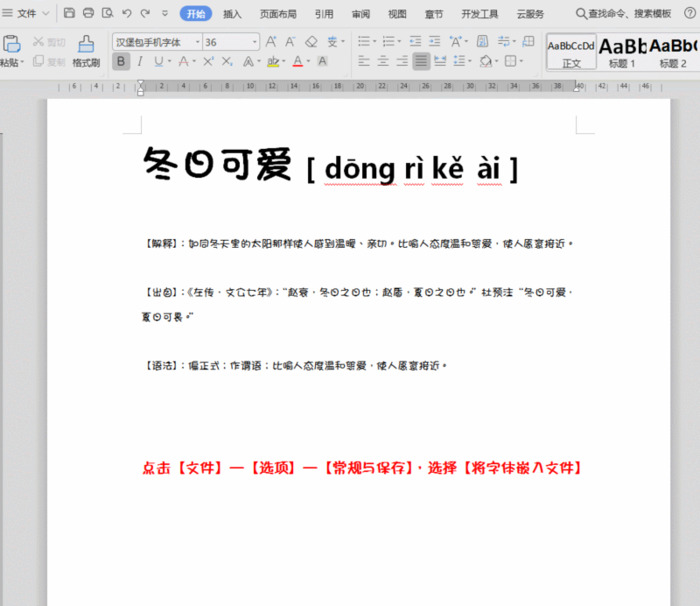
Task: Apply red font color A
Action: (298, 61)
